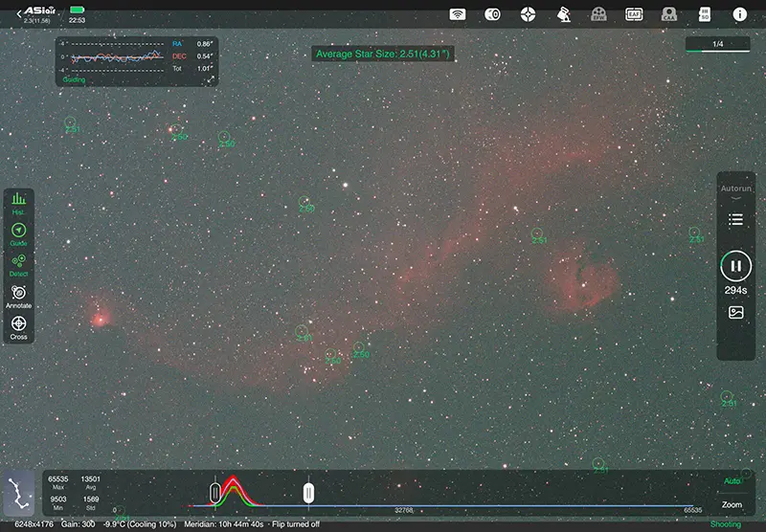Open the EFW filter wheel settings icon

pos(598,14)
